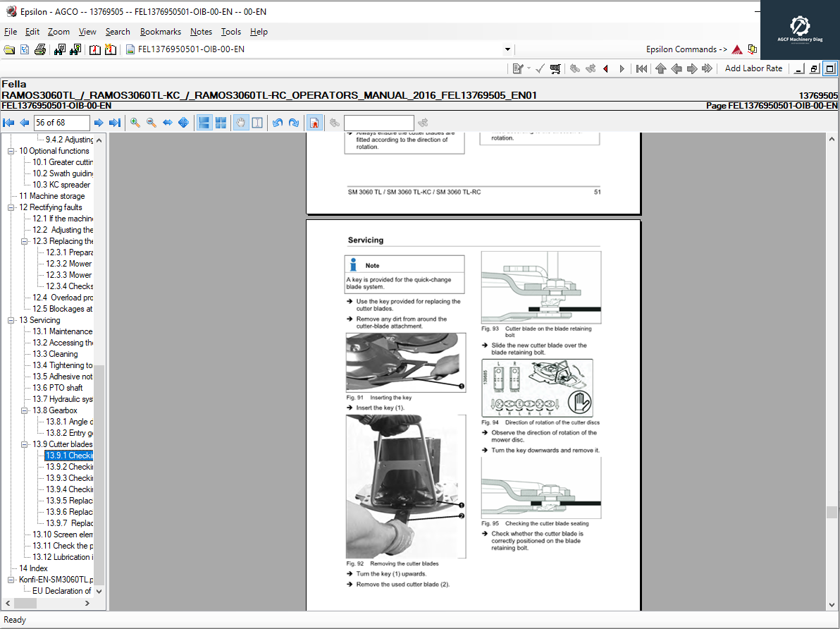
Task: Click the shopping cart icon
Action: point(555,68)
